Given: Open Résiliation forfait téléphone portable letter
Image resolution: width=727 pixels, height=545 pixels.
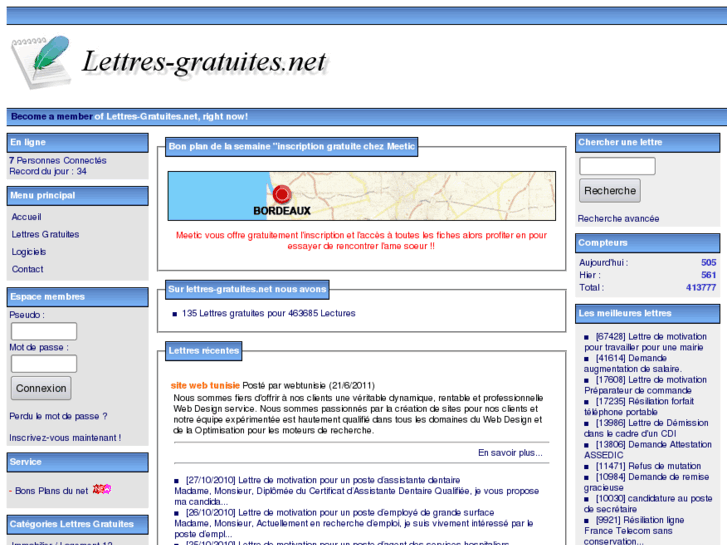Looking at the screenshot, I should 639,407.
